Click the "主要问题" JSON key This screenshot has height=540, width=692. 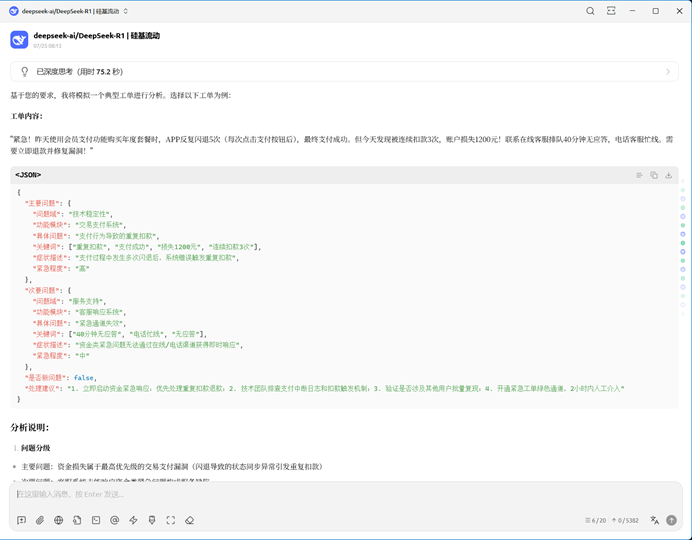tap(42, 203)
